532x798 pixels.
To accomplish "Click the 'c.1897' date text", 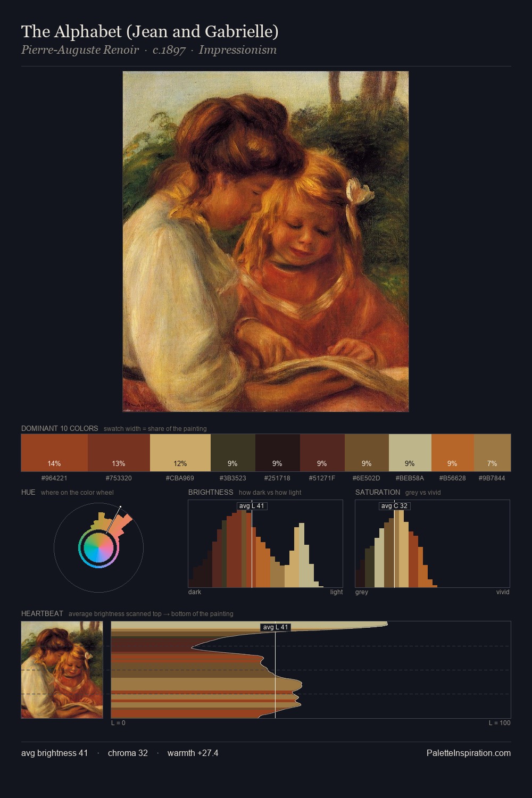I will [x=169, y=50].
